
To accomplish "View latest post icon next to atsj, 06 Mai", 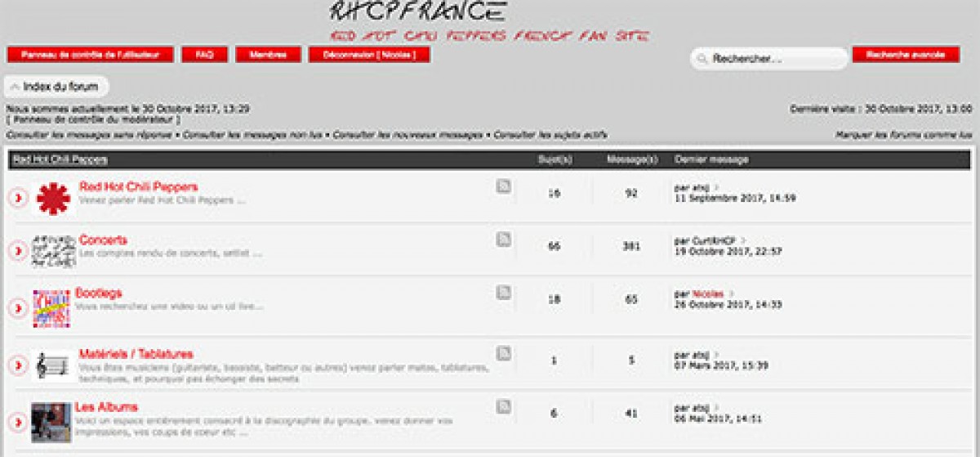I will (x=715, y=407).
